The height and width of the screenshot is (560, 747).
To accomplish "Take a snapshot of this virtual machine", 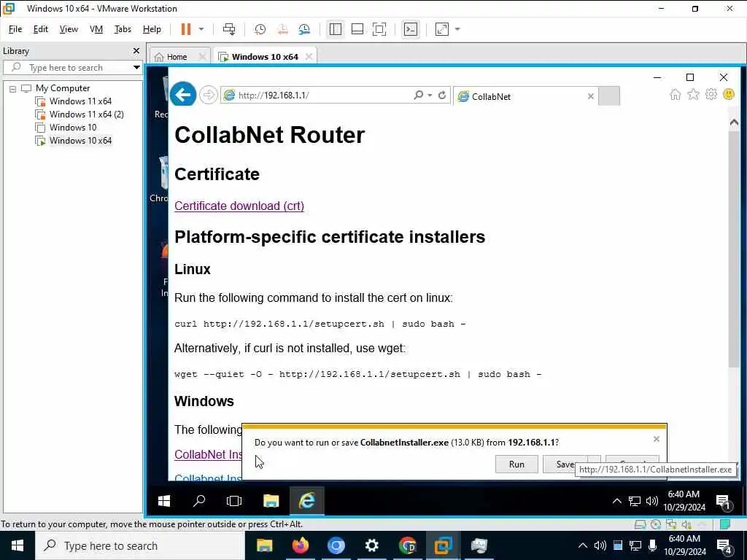I will 260,29.
